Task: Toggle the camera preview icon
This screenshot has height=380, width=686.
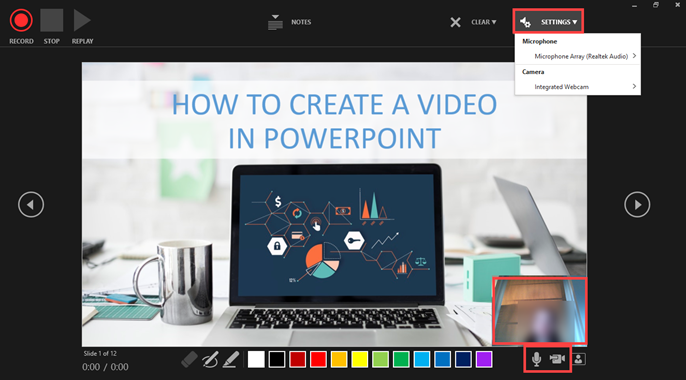Action: pyautogui.click(x=578, y=359)
